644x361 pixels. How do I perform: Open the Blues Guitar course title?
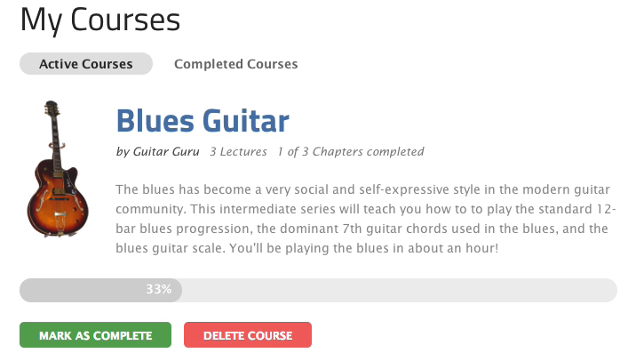(x=203, y=121)
